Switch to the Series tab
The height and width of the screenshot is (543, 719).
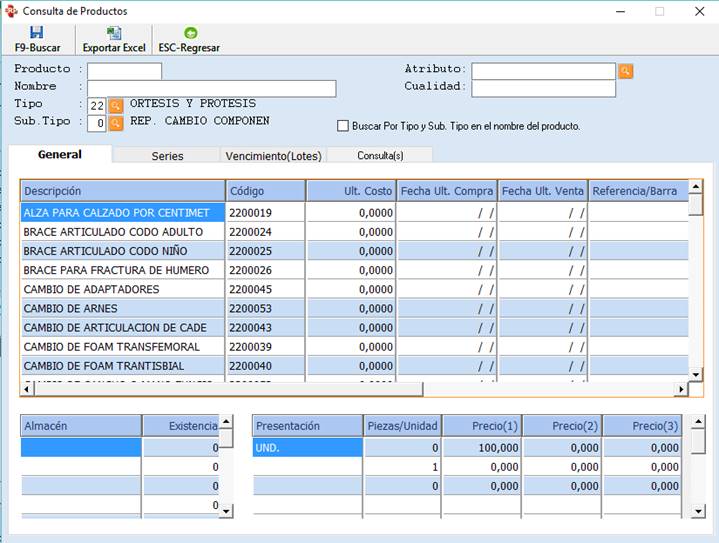click(x=167, y=156)
